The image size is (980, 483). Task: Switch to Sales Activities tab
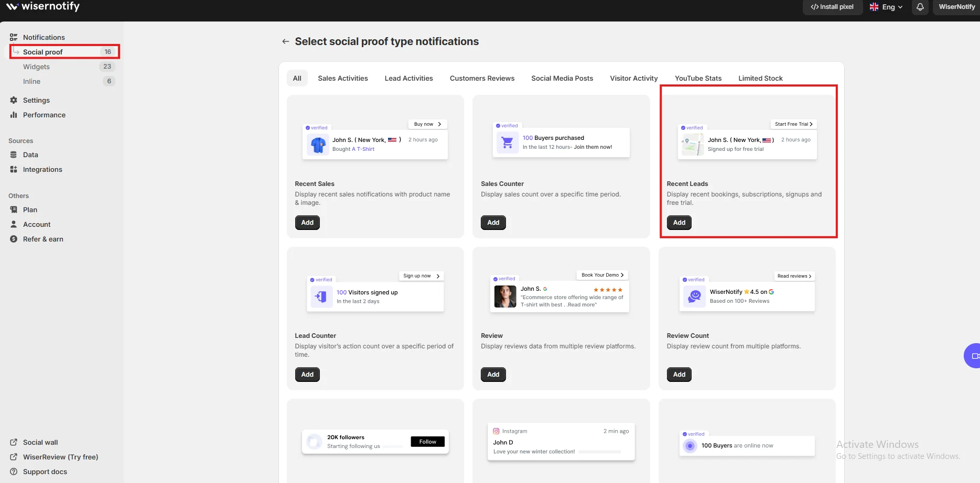[x=343, y=78]
